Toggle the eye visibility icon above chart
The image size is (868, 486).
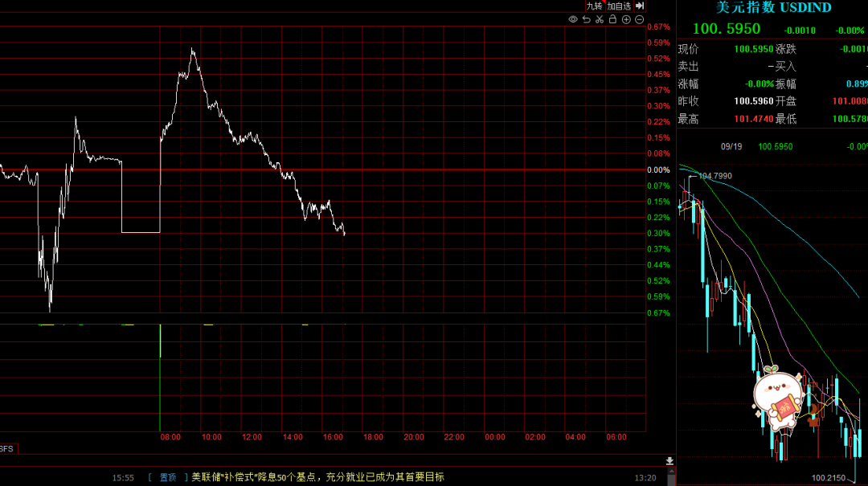573,19
